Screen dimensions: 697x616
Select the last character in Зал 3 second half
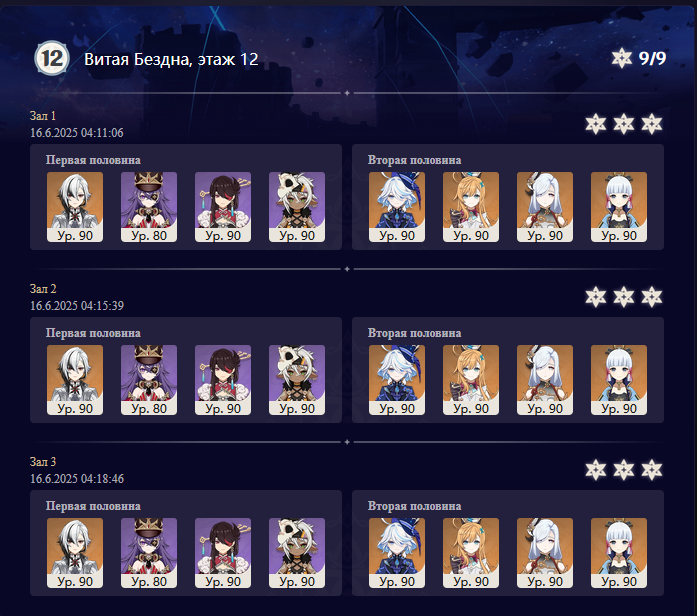pyautogui.click(x=619, y=553)
